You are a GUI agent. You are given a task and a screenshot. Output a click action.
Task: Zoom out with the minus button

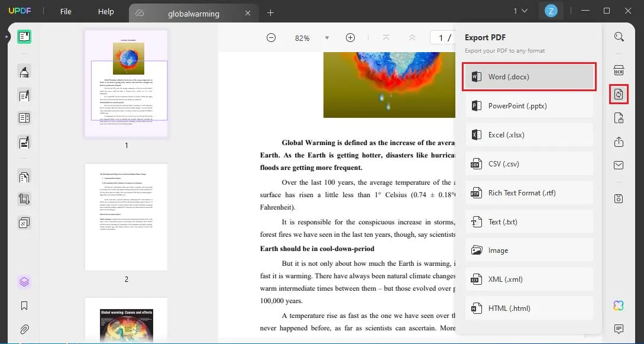click(271, 38)
